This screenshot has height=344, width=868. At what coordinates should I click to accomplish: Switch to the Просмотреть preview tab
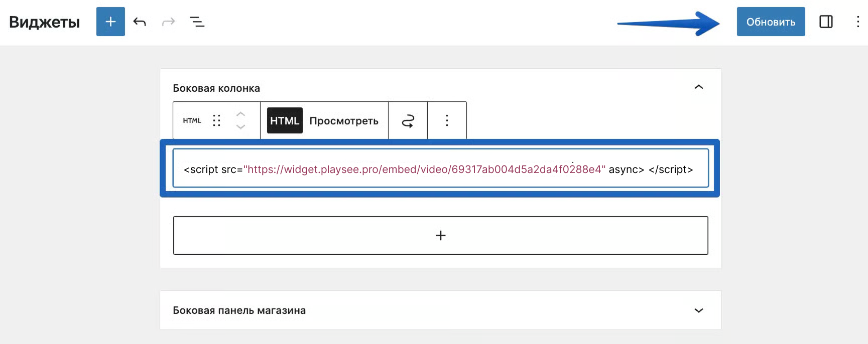click(x=344, y=120)
